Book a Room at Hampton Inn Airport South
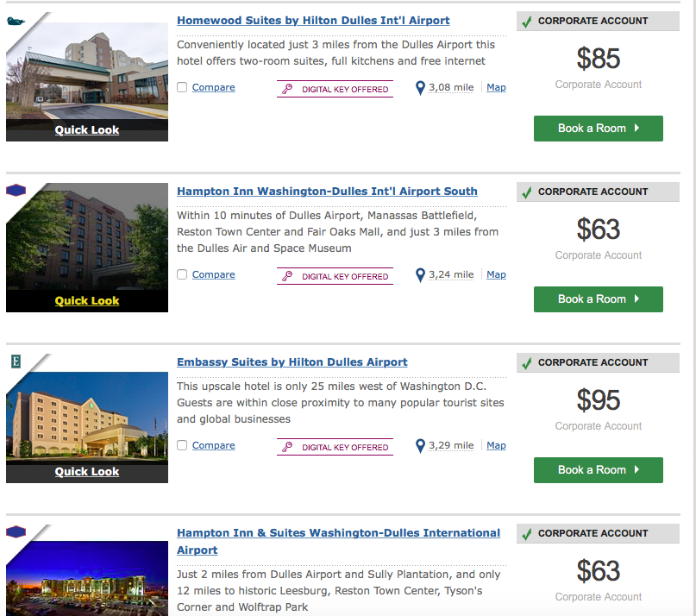Image resolution: width=696 pixels, height=616 pixels. point(598,299)
